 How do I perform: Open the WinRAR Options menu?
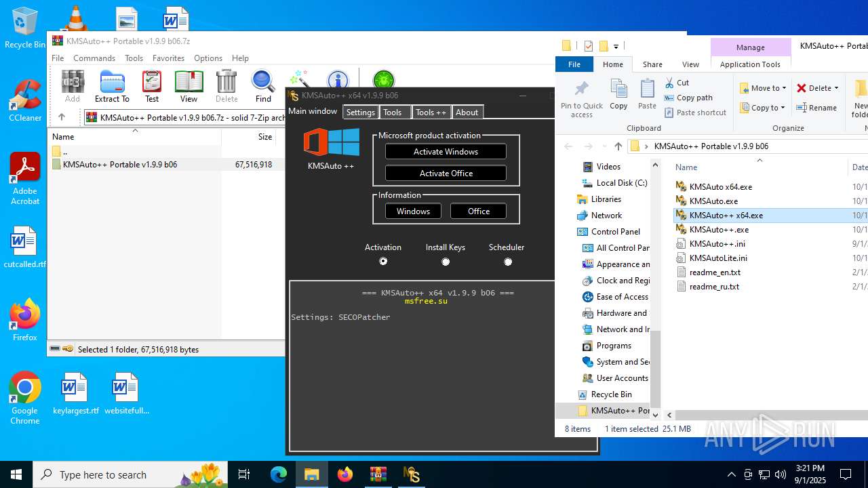208,58
